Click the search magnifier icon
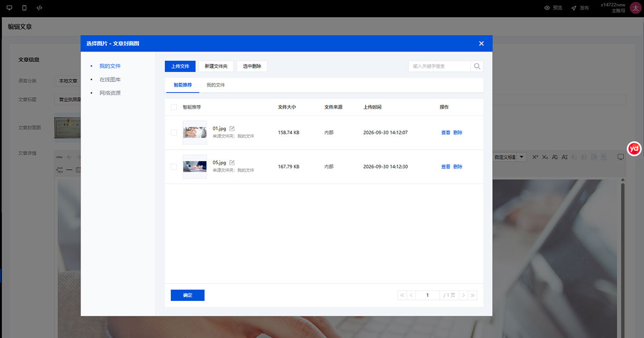The width and height of the screenshot is (644, 338). click(477, 67)
